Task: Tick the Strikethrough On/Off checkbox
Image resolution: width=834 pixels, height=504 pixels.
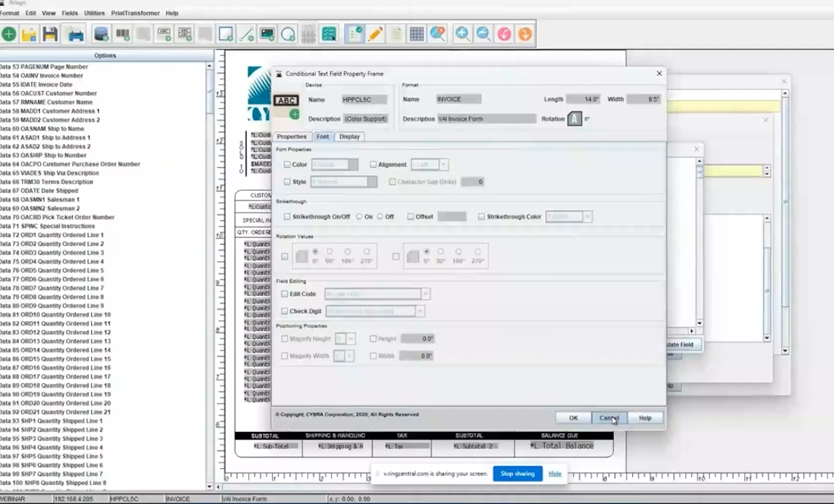Action: [x=288, y=217]
